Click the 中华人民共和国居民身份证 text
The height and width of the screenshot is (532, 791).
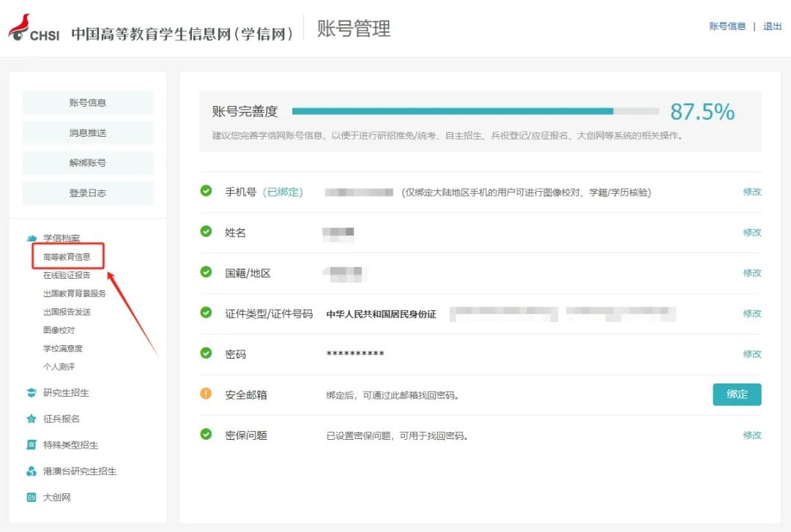(382, 314)
